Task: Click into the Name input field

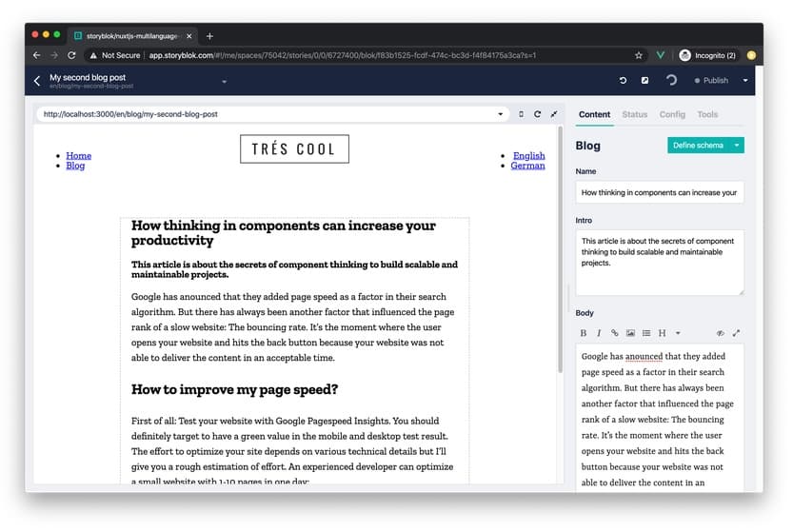Action: (659, 192)
